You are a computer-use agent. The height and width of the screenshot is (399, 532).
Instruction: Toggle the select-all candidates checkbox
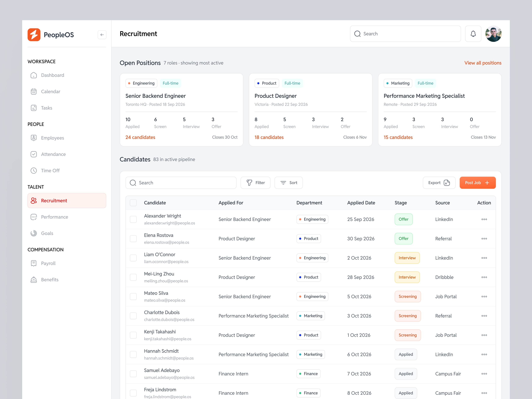(x=133, y=203)
